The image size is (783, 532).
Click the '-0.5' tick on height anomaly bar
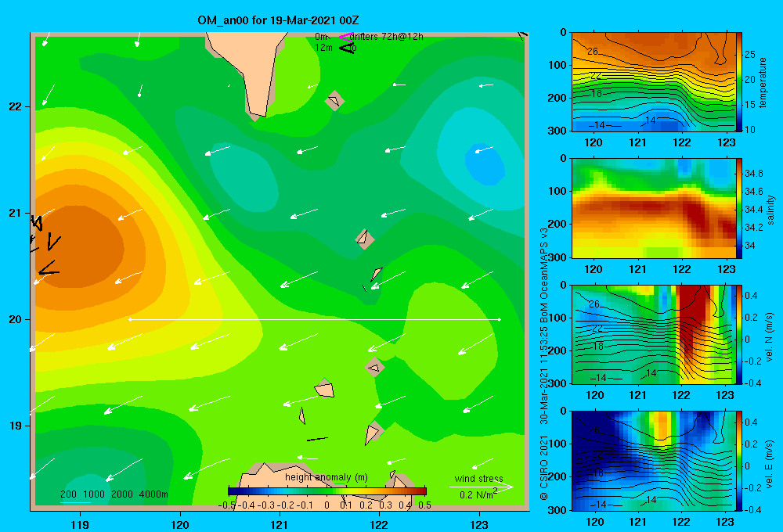[x=226, y=505]
